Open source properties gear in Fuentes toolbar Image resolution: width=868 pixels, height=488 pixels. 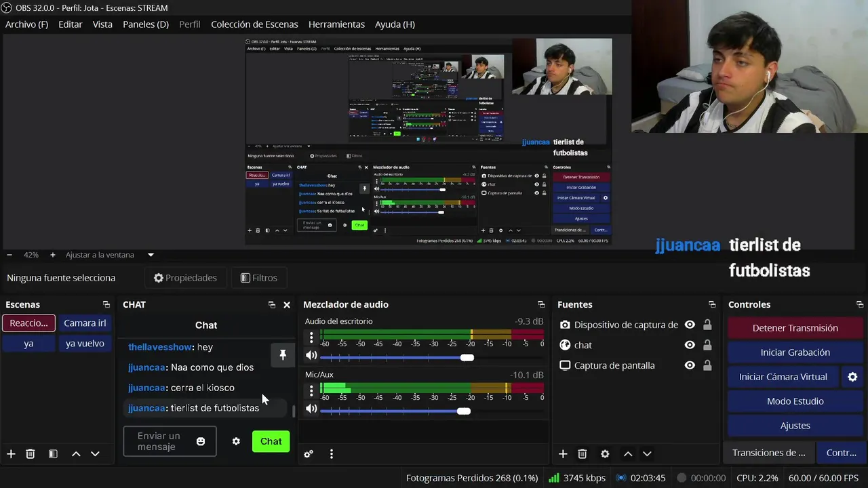click(x=605, y=454)
